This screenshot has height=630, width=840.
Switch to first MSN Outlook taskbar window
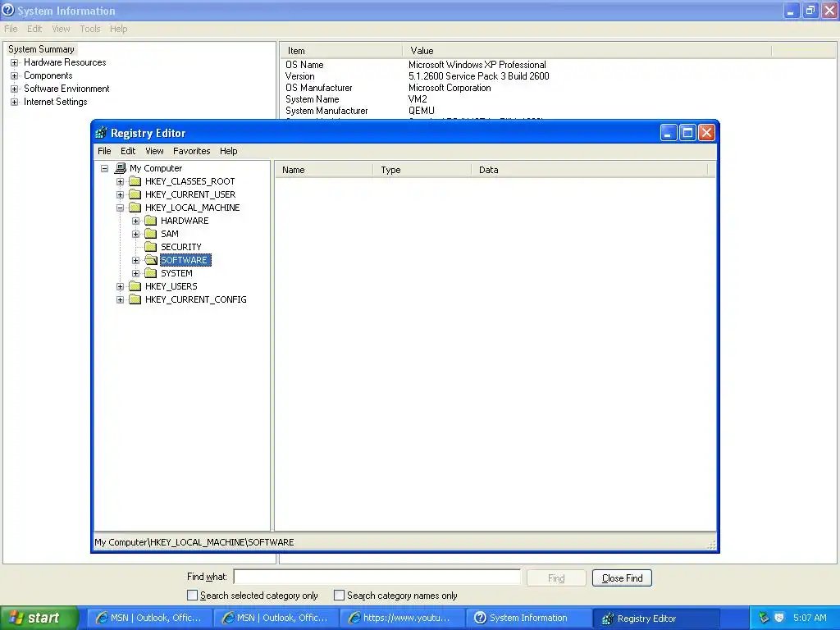click(149, 619)
